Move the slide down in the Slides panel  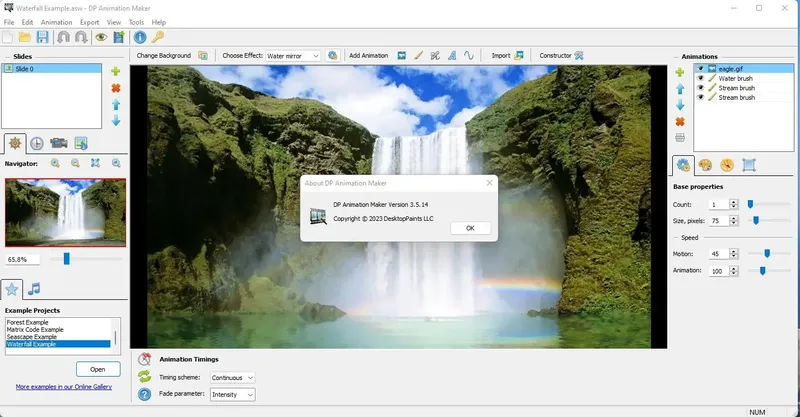tap(116, 120)
